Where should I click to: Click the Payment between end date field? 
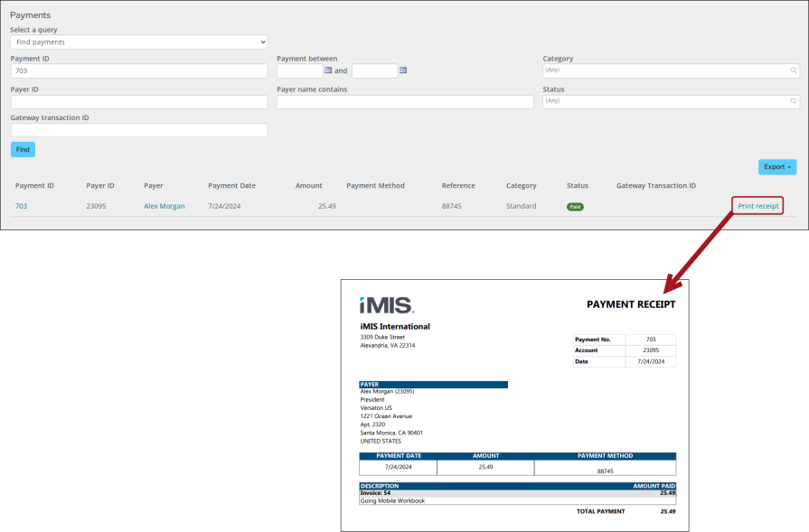point(374,70)
